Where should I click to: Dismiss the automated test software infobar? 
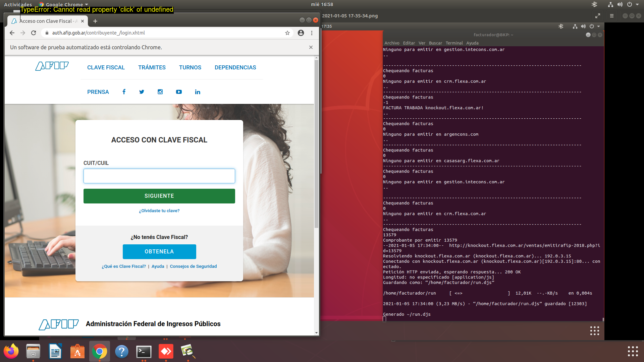[311, 47]
